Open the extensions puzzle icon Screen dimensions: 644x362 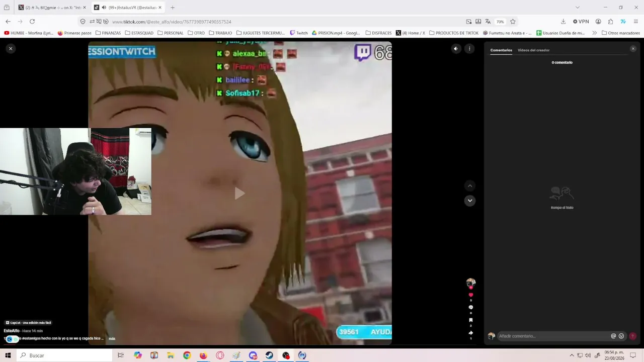pyautogui.click(x=611, y=22)
